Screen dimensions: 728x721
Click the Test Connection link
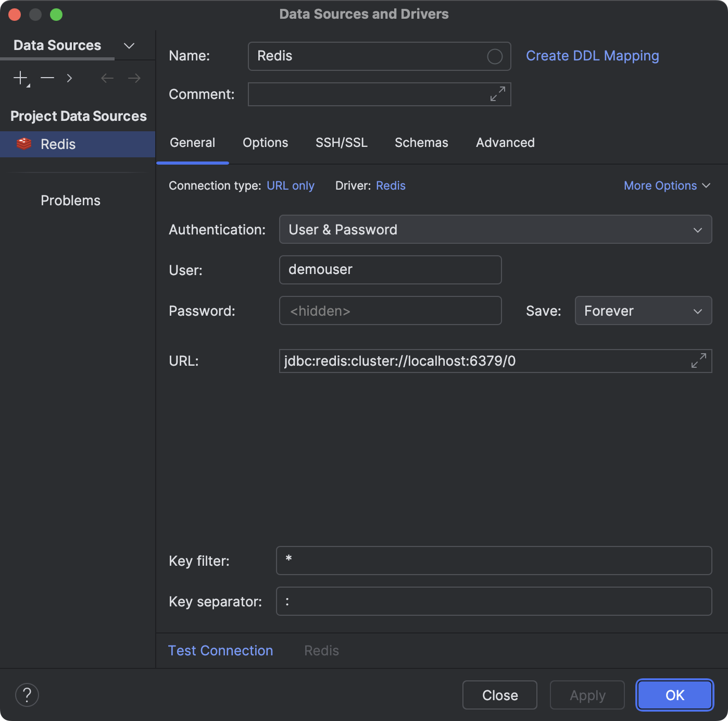point(220,651)
